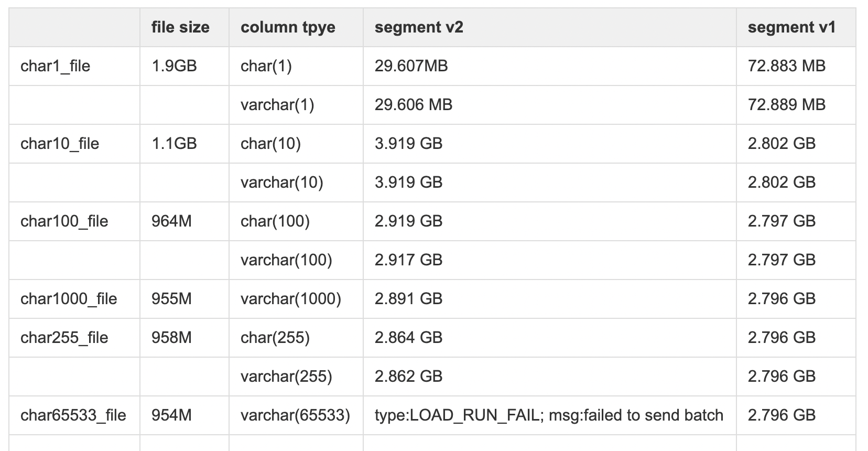
Task: Select the varchar(10) column type cell
Action: pos(281,182)
